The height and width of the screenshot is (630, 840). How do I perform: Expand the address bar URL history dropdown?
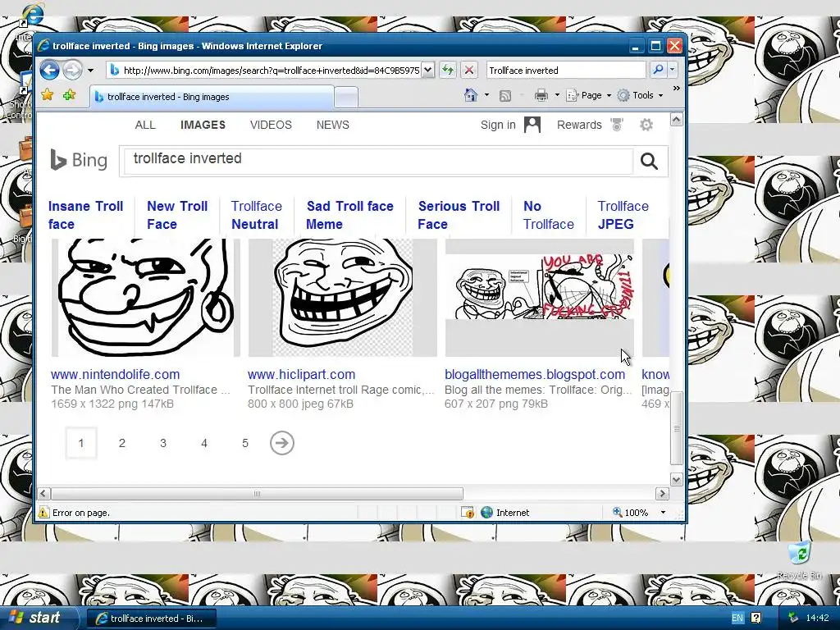pos(427,71)
